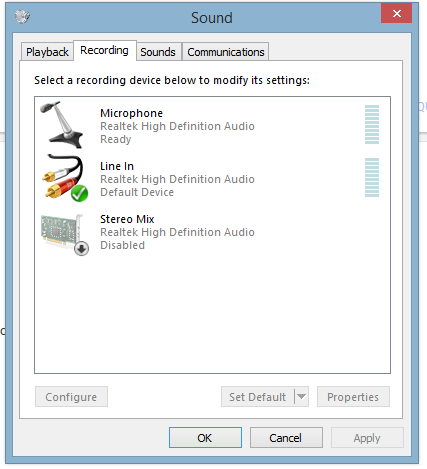
Task: Confirm with the OK button
Action: coord(205,438)
